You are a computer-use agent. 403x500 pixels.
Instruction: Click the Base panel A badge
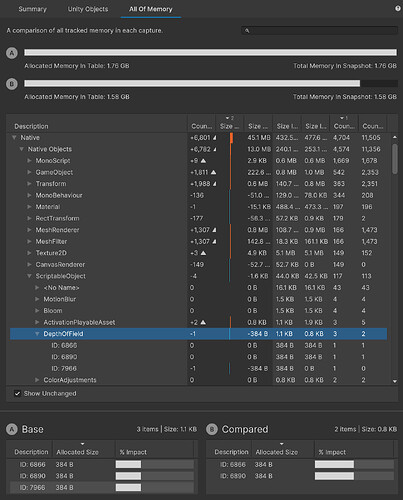(12, 429)
